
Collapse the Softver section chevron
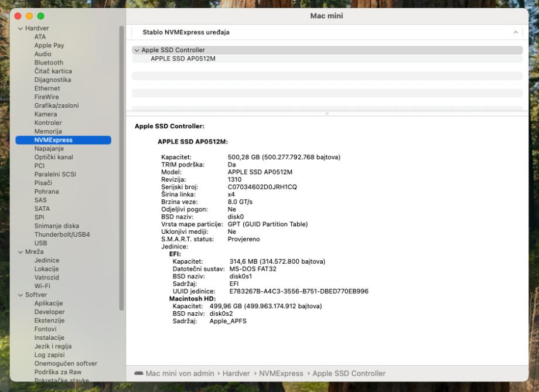(21, 295)
